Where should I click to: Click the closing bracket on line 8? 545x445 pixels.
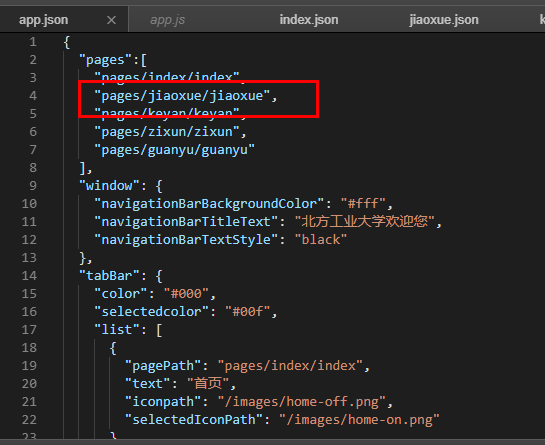[82, 168]
